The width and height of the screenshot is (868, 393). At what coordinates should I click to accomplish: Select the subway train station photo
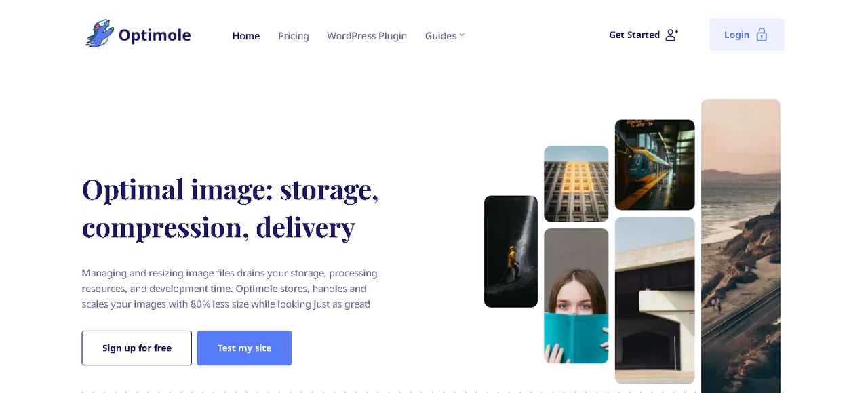click(x=655, y=165)
